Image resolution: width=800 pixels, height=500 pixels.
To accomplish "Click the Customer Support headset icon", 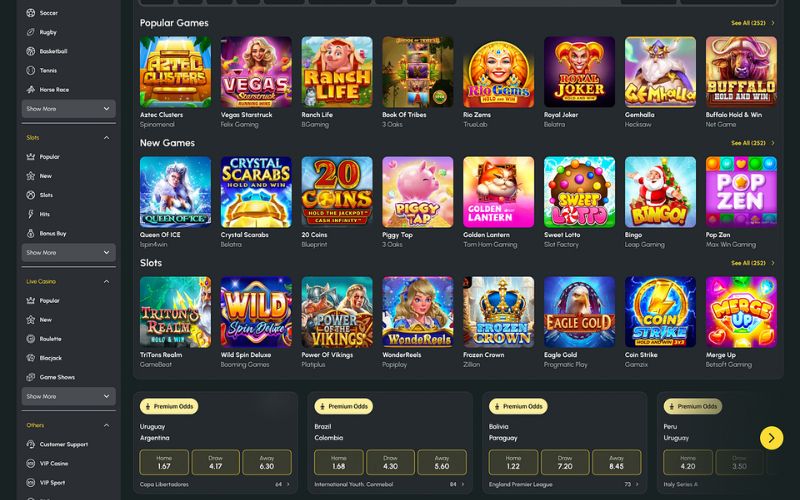I will point(31,444).
